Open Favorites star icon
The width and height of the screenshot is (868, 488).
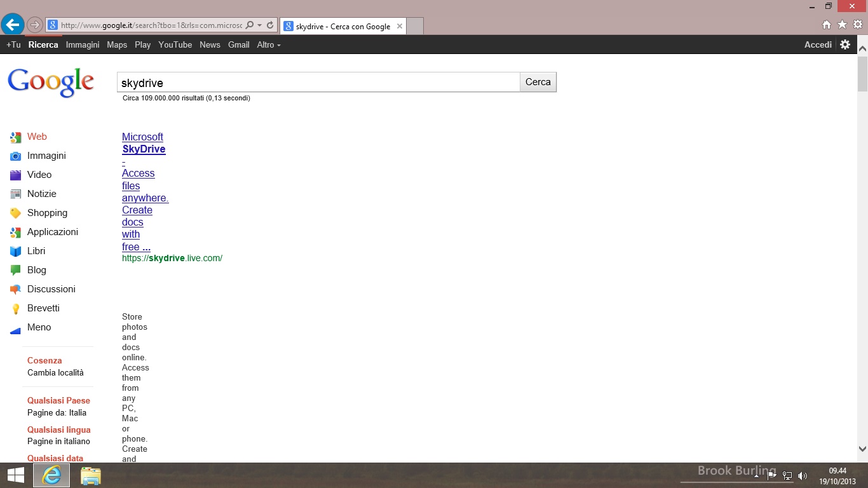tap(842, 25)
